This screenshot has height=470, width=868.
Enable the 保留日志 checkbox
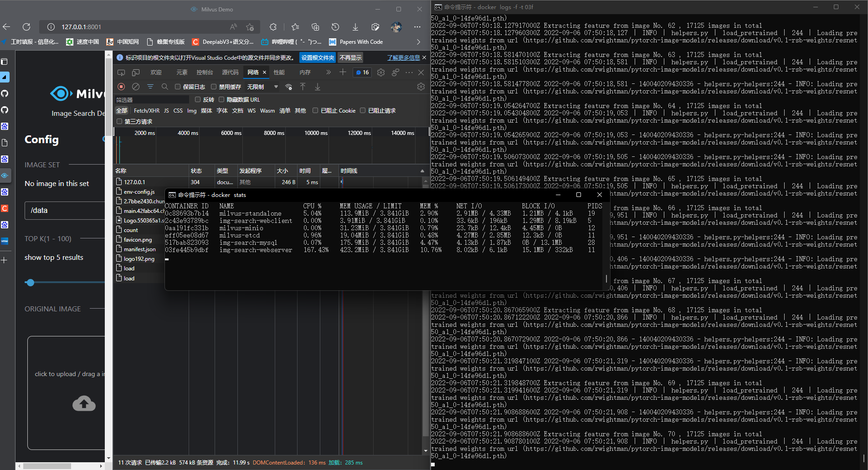pyautogui.click(x=177, y=87)
